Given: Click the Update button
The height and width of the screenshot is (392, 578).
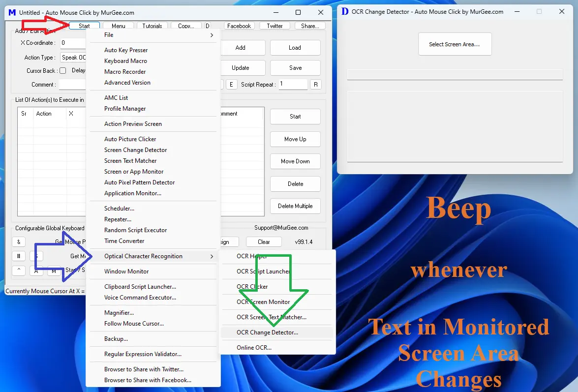Looking at the screenshot, I should (243, 68).
